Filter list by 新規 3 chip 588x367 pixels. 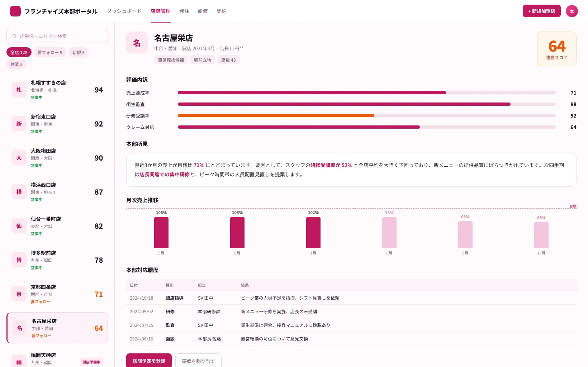tap(79, 52)
